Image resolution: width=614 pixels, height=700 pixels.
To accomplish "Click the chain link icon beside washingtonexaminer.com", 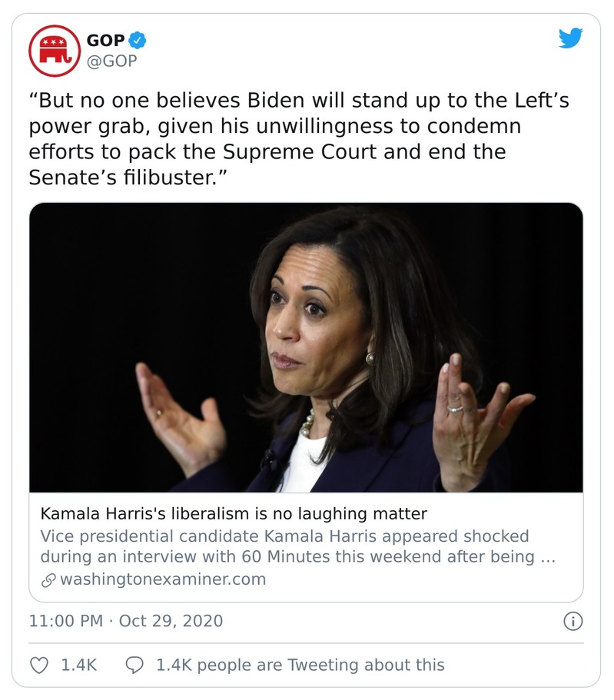I will coord(48,579).
